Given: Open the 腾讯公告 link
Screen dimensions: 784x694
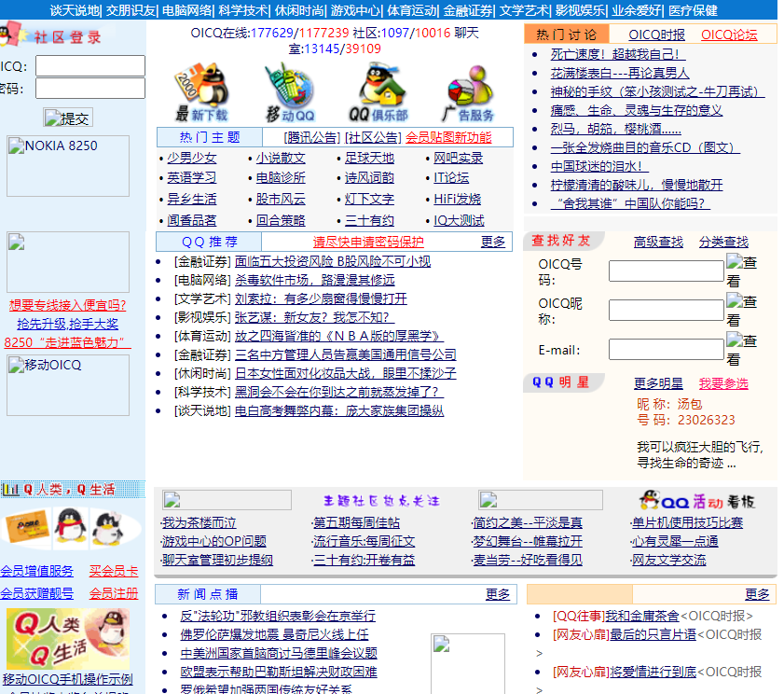Looking at the screenshot, I should (x=312, y=138).
